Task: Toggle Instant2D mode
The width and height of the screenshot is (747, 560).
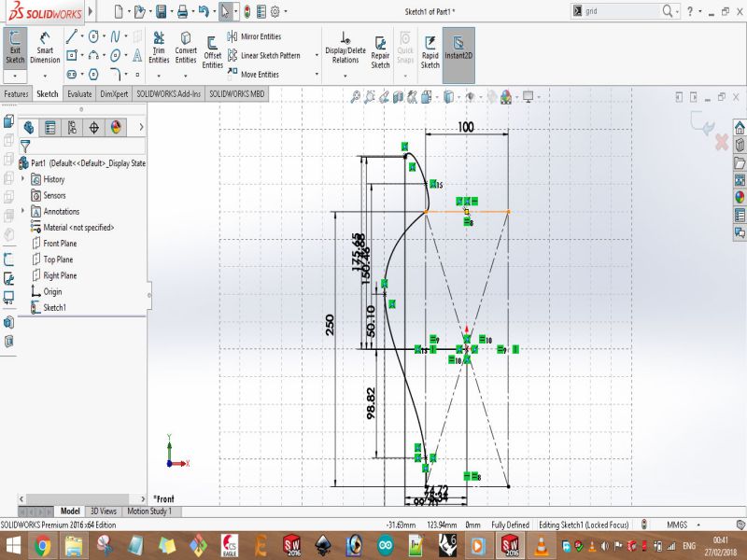Action: click(458, 55)
